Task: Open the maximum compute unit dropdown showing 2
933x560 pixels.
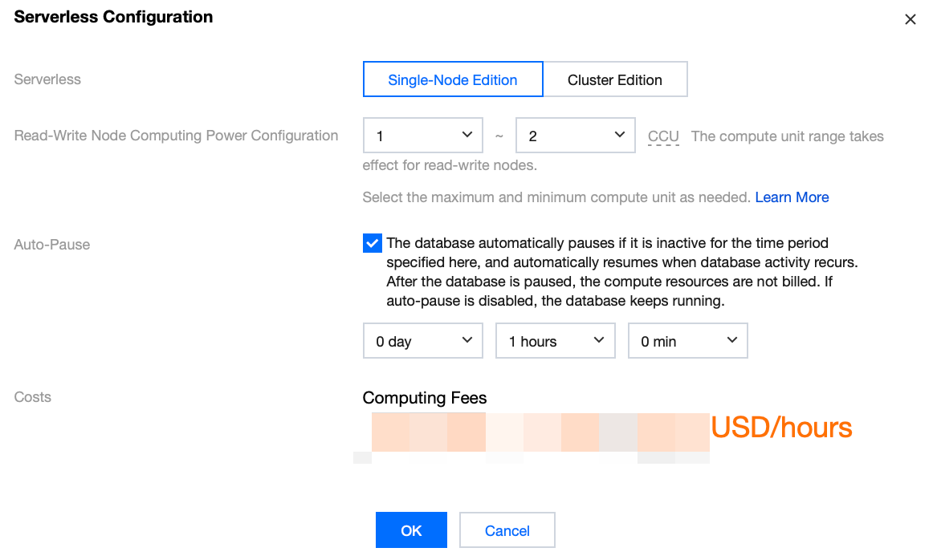Action: coord(575,136)
